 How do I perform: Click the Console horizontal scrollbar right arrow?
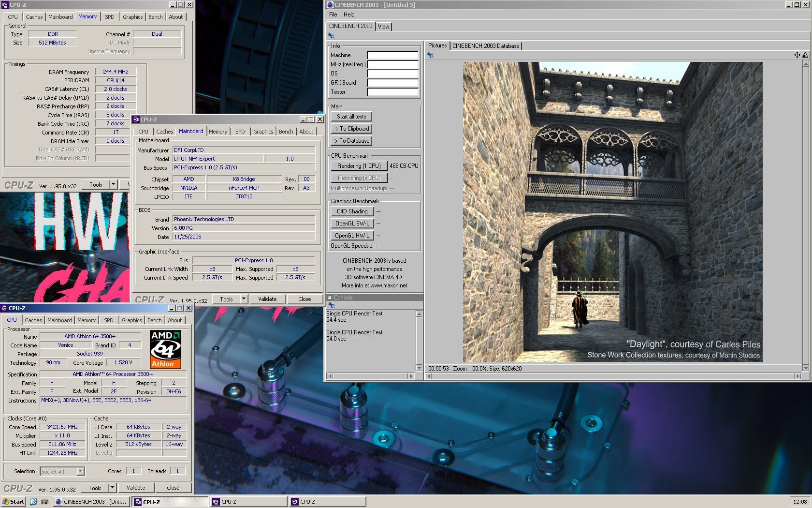pos(411,376)
